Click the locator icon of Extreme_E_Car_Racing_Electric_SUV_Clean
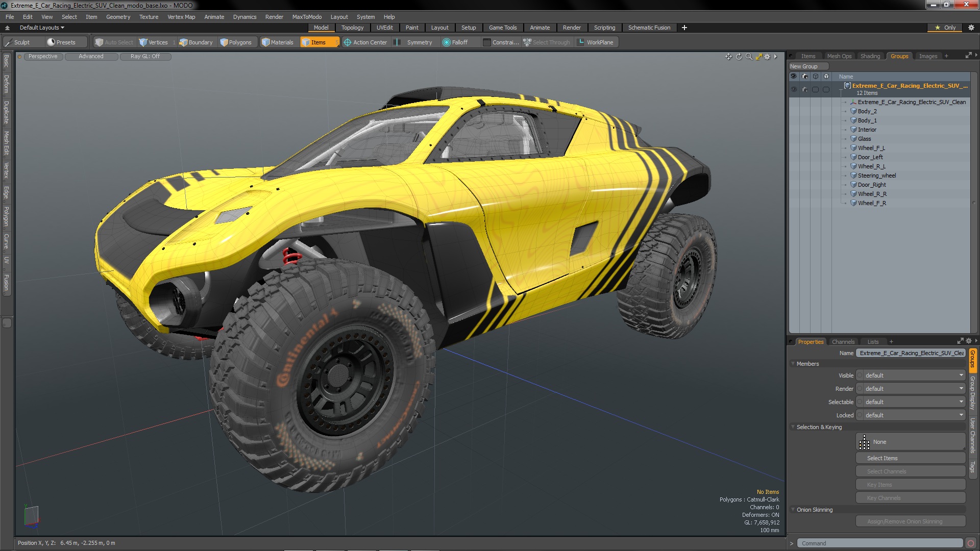The height and width of the screenshot is (551, 980). (853, 102)
